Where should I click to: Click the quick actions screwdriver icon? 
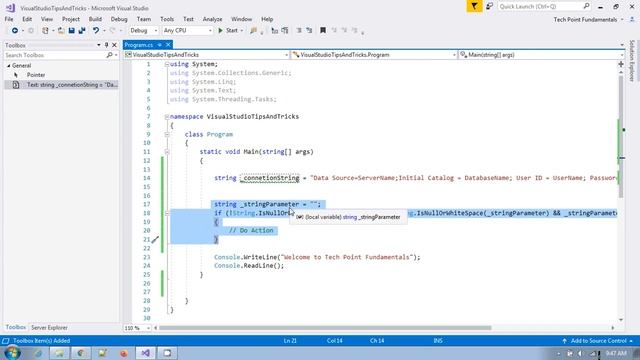[155, 240]
